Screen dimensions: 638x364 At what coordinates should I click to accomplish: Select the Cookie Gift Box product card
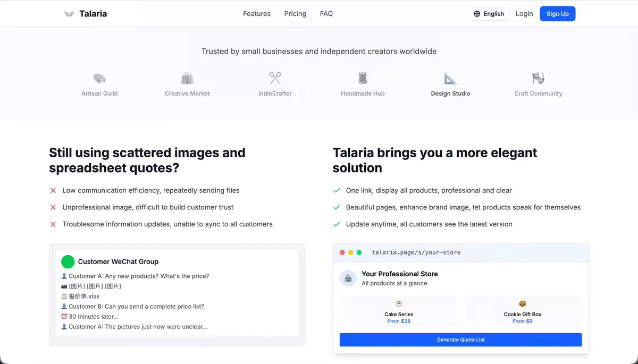(523, 310)
